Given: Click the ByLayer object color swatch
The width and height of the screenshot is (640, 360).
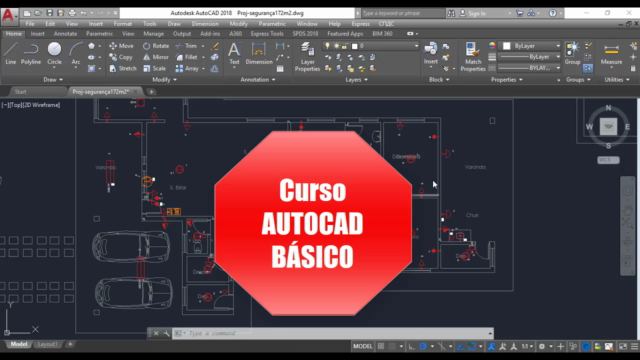Looking at the screenshot, I should click(x=507, y=46).
